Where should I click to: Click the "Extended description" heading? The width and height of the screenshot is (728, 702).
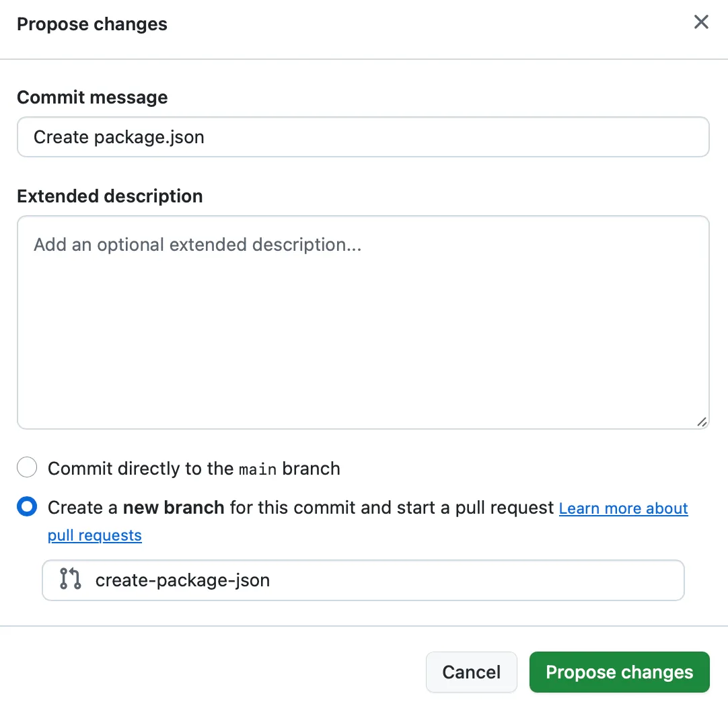click(110, 196)
